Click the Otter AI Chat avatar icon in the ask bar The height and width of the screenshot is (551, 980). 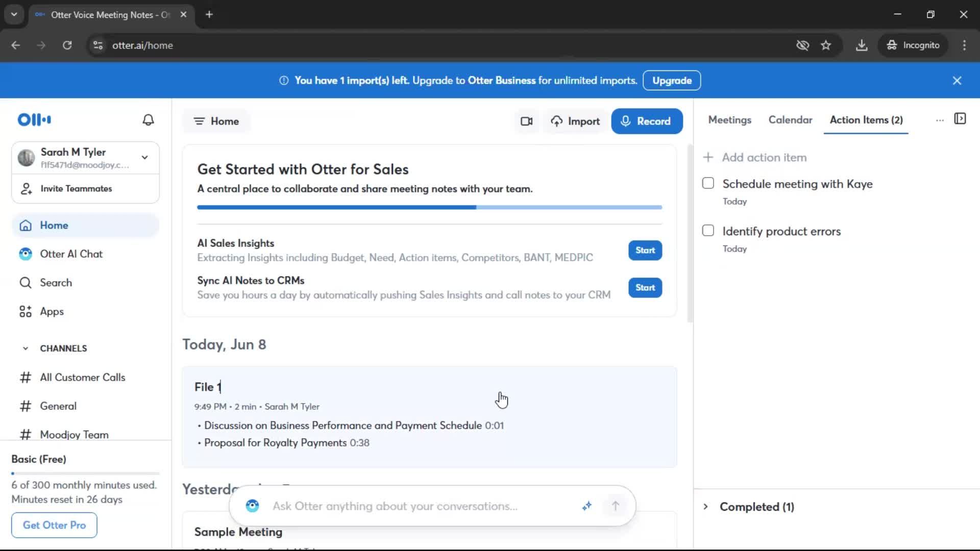coord(253,506)
